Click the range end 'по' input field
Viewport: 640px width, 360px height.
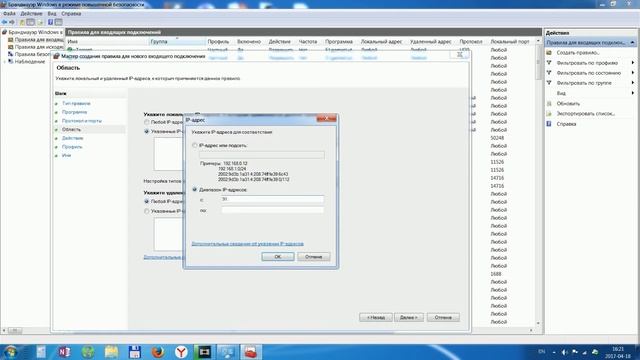click(273, 210)
